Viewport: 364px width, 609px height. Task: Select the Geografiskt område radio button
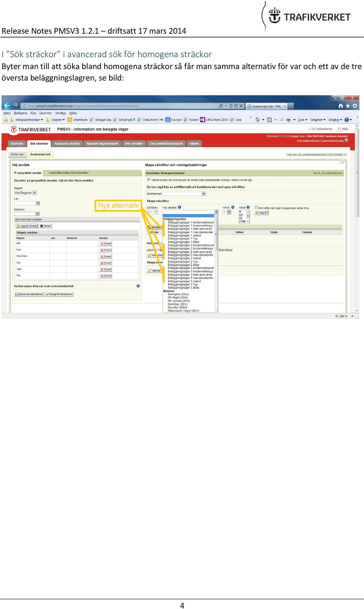[x=15, y=173]
